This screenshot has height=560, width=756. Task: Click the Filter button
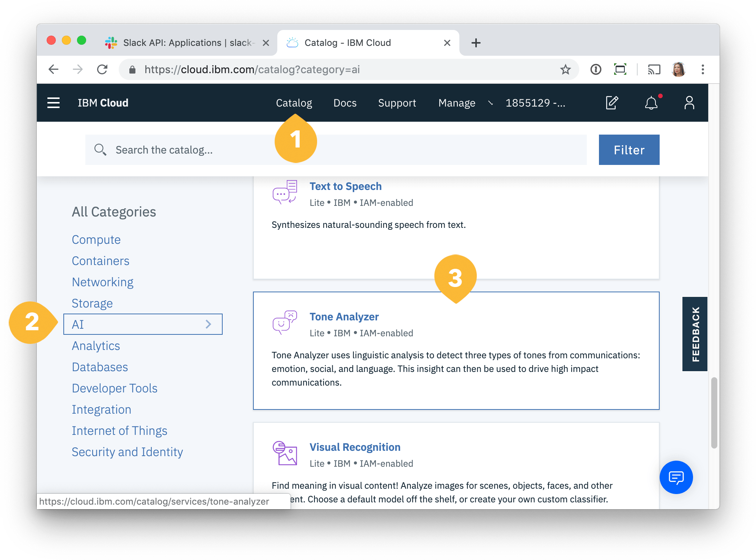[629, 150]
